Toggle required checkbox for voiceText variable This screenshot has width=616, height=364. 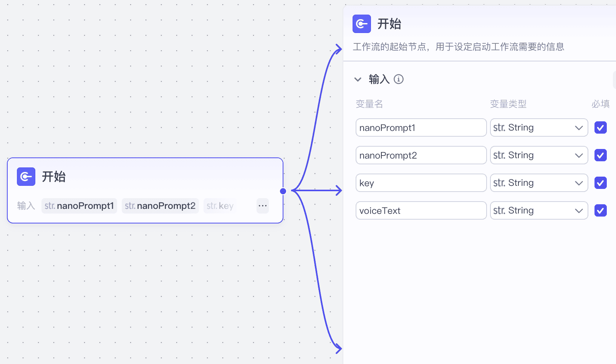[x=600, y=210]
